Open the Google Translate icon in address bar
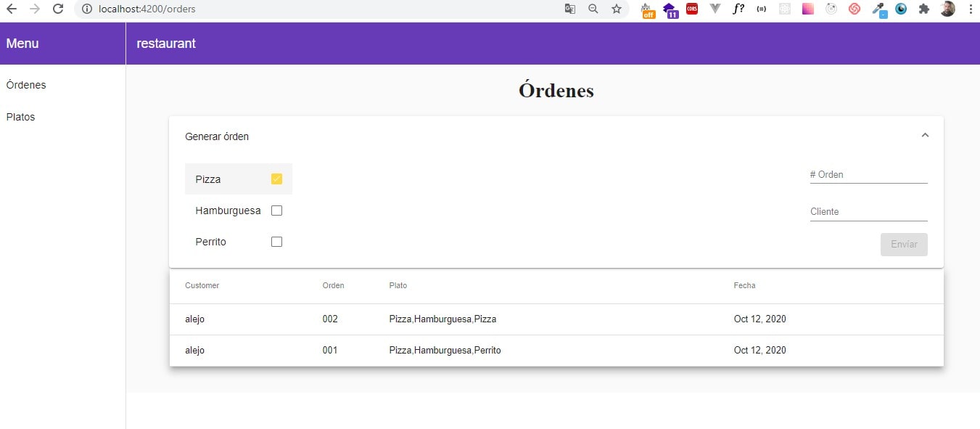The width and height of the screenshot is (980, 429). pyautogui.click(x=570, y=9)
